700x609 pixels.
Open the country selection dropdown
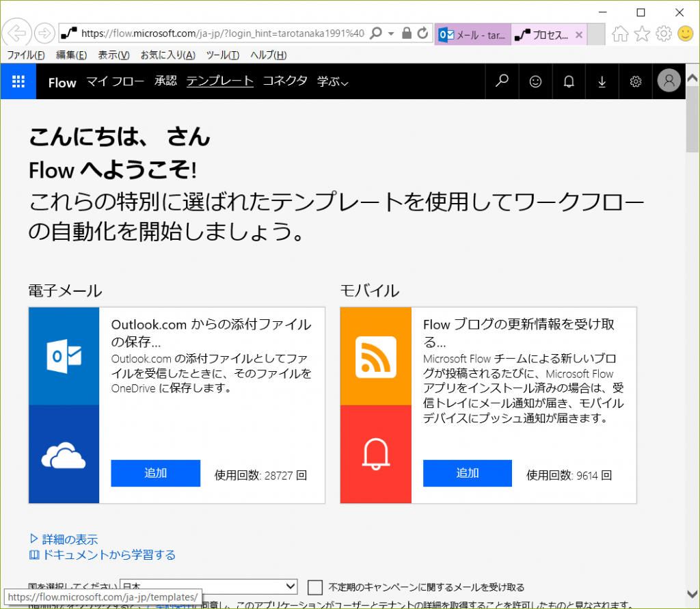(x=208, y=586)
